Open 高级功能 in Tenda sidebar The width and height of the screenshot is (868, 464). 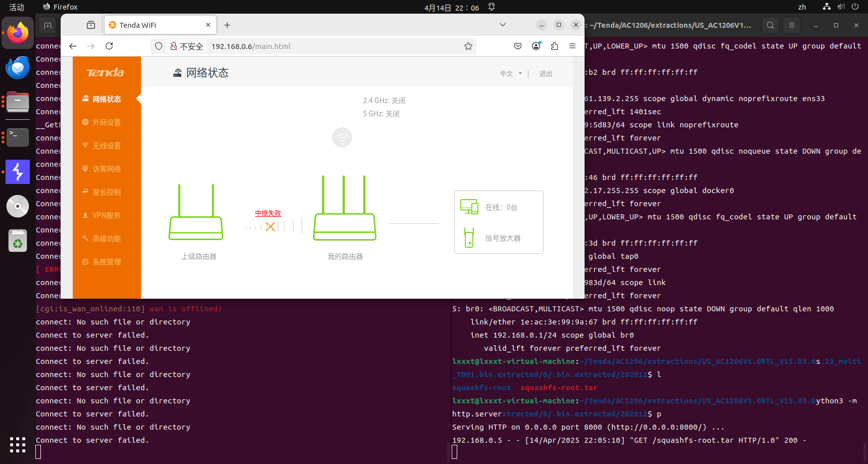(107, 239)
